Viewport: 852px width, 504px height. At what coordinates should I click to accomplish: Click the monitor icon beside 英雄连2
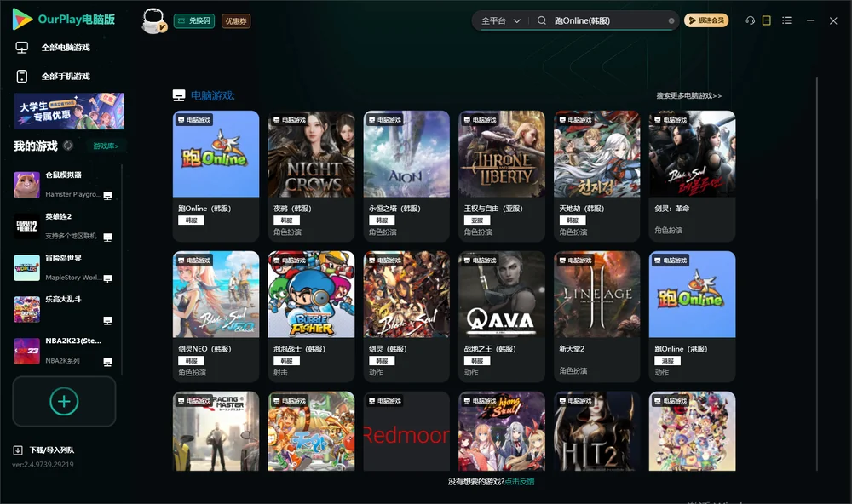pos(107,238)
